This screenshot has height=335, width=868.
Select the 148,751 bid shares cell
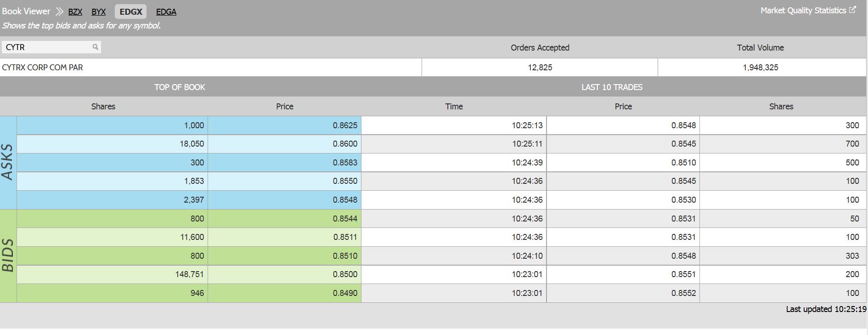[112, 274]
